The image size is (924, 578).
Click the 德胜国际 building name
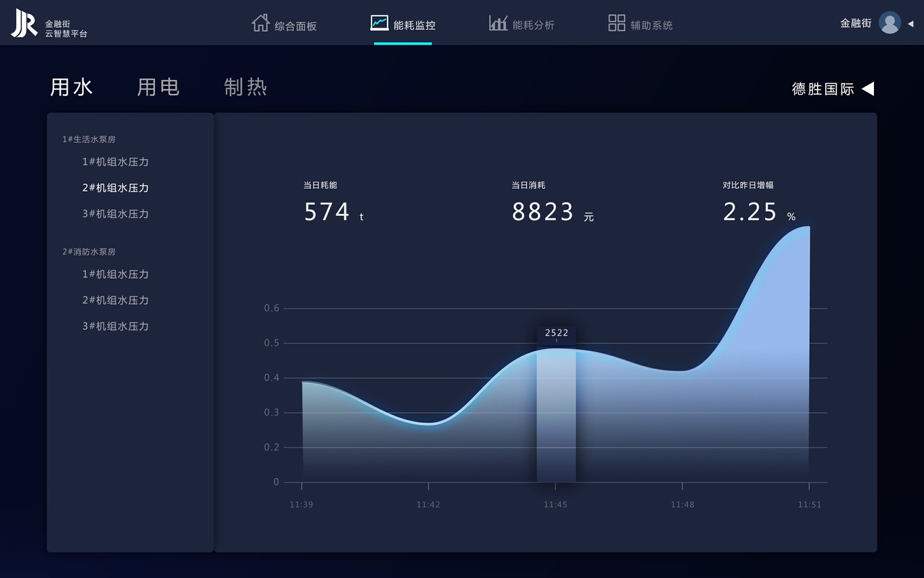(823, 89)
